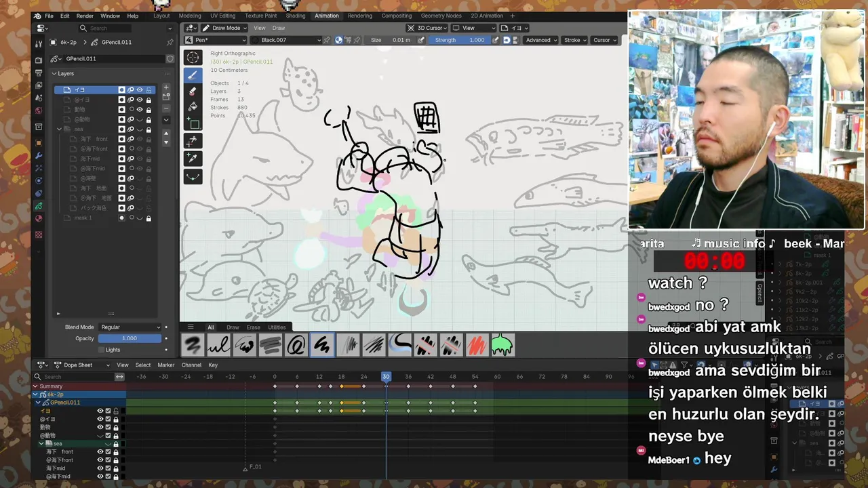Click the properties Search field
Image resolution: width=868 pixels, height=488 pixels.
(x=104, y=28)
